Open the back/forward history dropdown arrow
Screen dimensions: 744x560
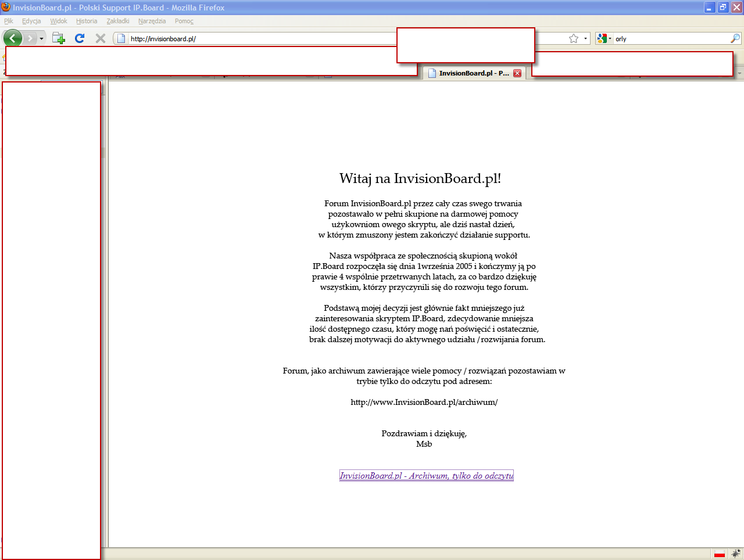(x=41, y=39)
